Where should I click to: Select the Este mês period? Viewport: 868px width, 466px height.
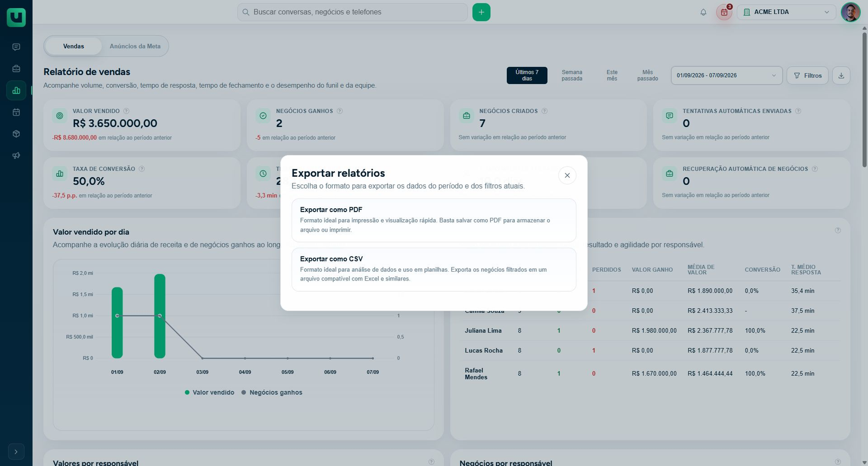pos(612,75)
